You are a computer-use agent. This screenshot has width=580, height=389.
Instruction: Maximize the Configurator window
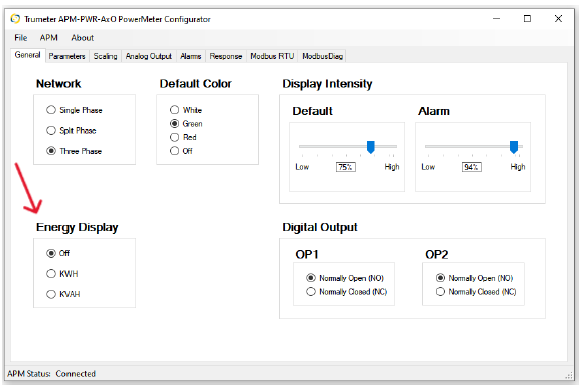[x=527, y=18]
